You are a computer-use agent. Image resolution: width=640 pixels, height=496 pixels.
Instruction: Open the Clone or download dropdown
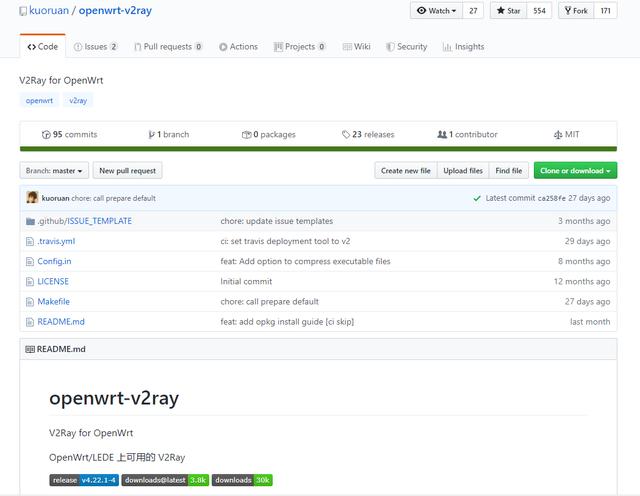click(575, 171)
